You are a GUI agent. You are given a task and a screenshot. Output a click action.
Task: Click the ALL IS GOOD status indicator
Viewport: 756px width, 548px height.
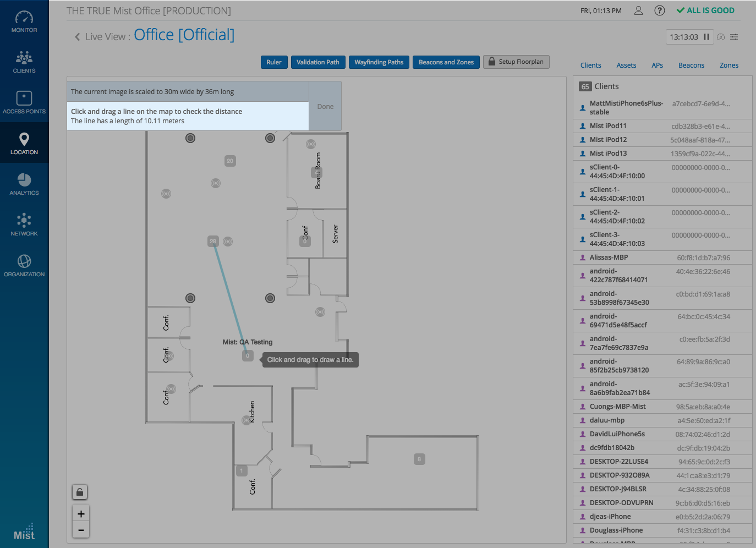pyautogui.click(x=705, y=10)
